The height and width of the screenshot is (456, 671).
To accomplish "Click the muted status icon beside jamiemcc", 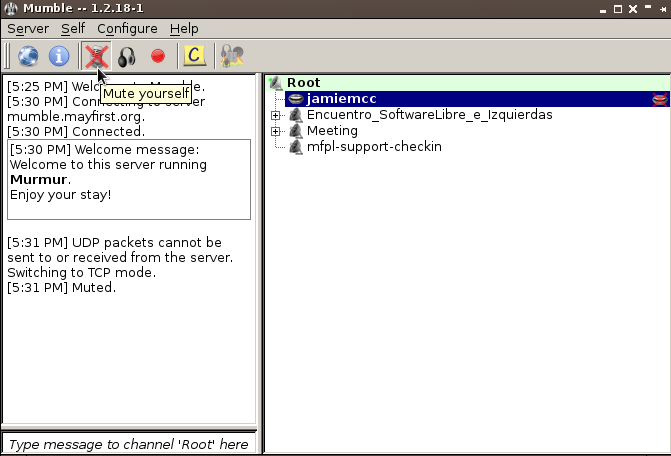I will (660, 99).
